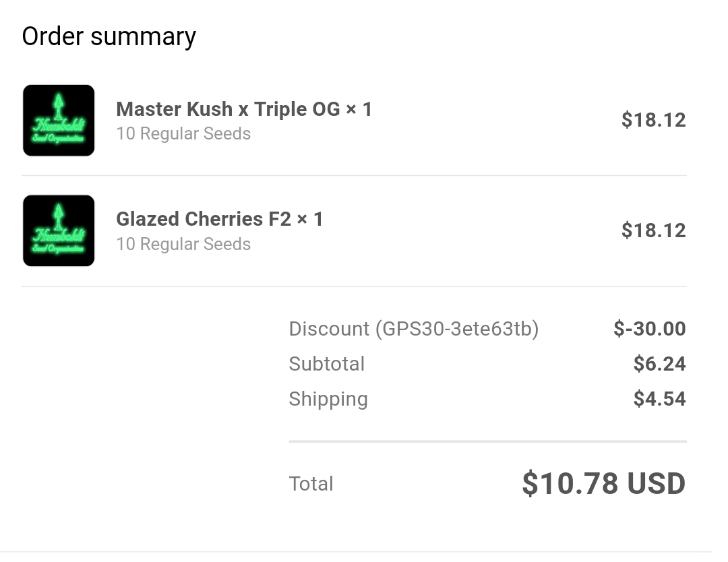The height and width of the screenshot is (562, 728).
Task: Click the $-30.00 discount amount
Action: coord(650,329)
